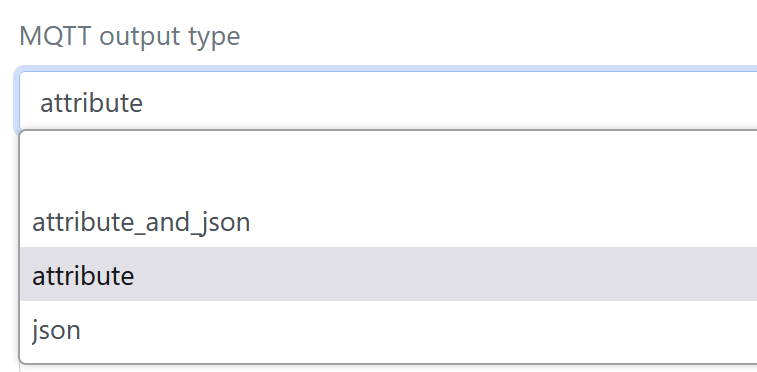
Task: Click the select box showing attribute
Action: point(388,102)
